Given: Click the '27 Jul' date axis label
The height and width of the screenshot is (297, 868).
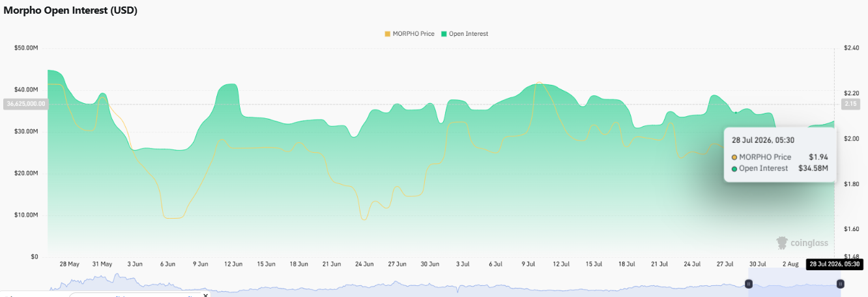Looking at the screenshot, I should (725, 264).
